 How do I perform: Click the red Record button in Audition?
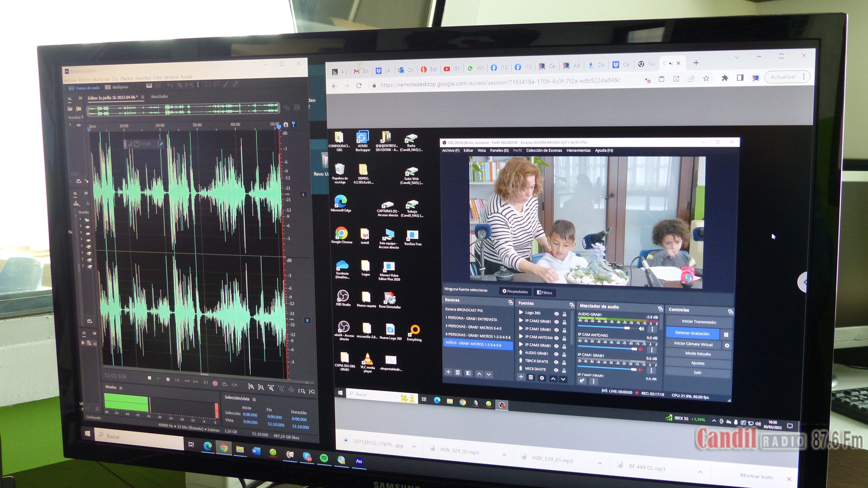click(215, 383)
